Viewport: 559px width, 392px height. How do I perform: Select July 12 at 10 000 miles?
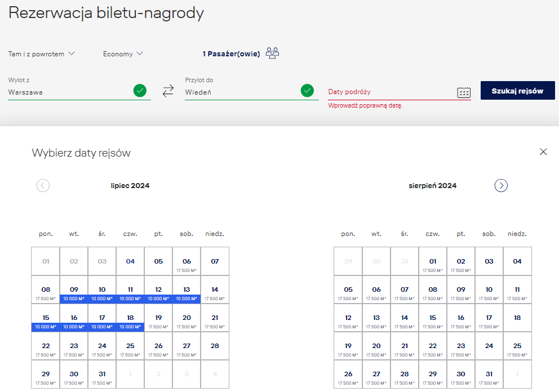tap(158, 289)
